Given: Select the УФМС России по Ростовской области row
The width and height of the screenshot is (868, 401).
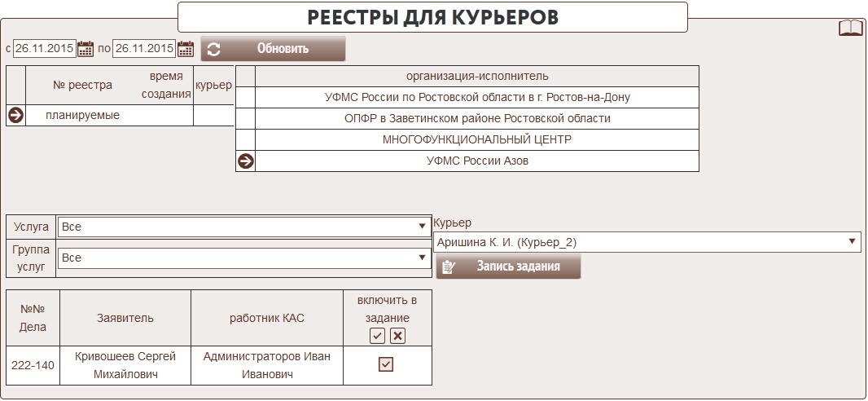Looking at the screenshot, I should click(476, 98).
